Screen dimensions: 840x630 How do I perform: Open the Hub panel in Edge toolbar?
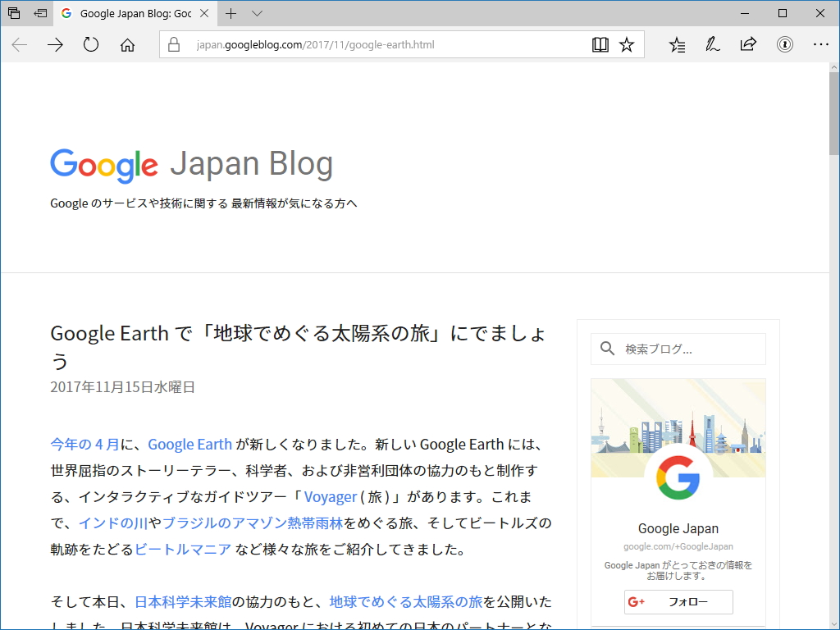pyautogui.click(x=676, y=45)
